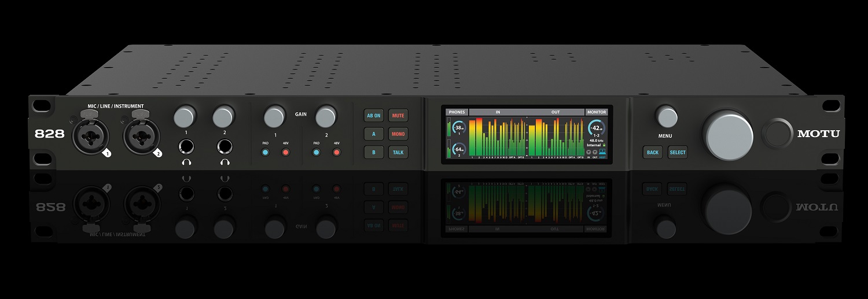Click the MONITOR header on the display
Screen dimensions: 868x299
click(597, 112)
